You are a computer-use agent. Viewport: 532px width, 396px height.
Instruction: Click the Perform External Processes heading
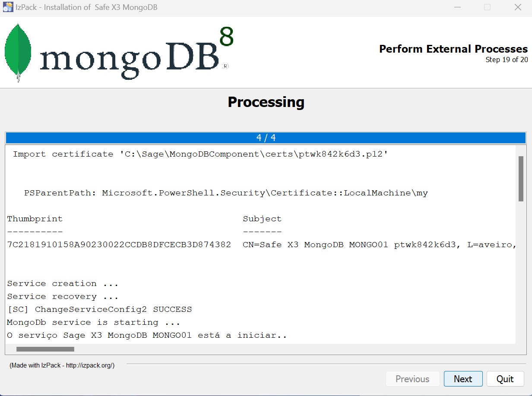tap(453, 49)
